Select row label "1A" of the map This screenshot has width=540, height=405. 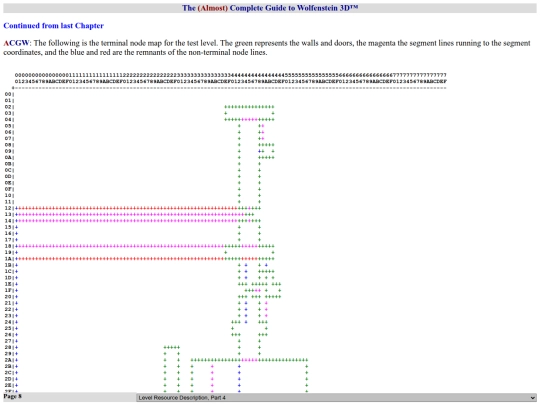click(x=8, y=259)
